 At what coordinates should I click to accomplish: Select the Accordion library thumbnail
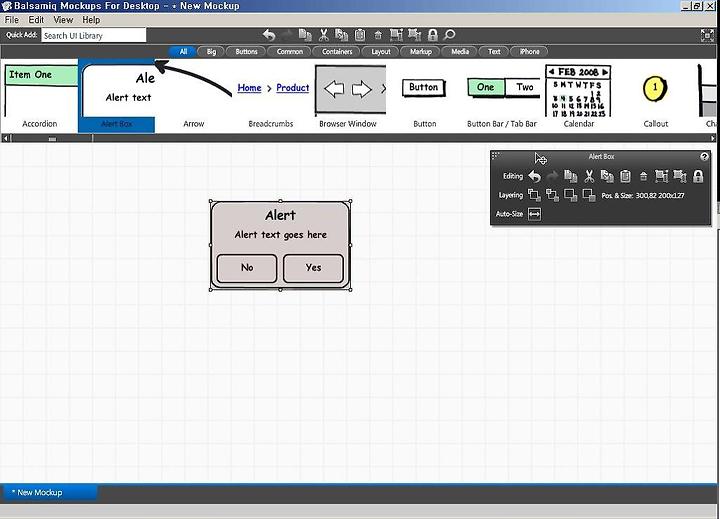(39, 96)
